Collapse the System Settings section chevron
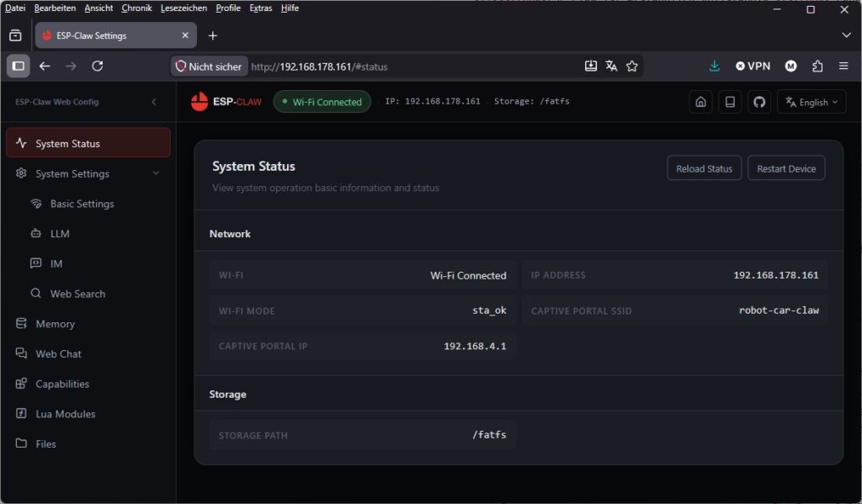The image size is (862, 504). click(x=156, y=173)
